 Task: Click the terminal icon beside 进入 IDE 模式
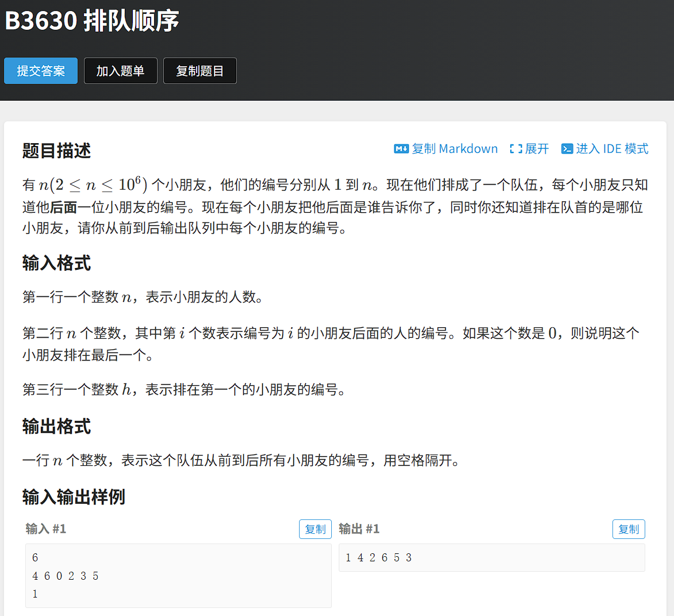567,149
